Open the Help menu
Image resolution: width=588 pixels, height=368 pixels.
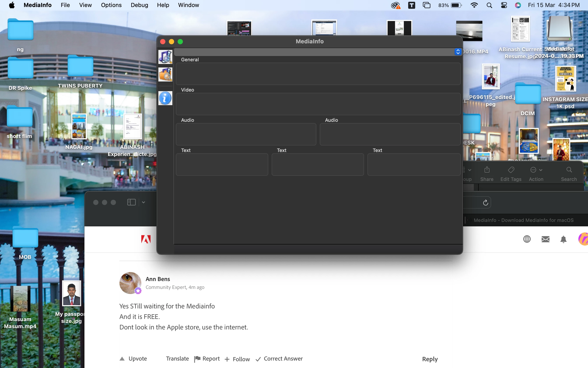coord(163,5)
